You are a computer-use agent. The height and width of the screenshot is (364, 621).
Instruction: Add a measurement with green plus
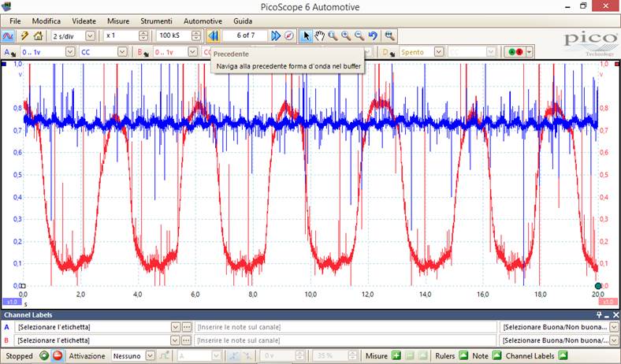396,355
